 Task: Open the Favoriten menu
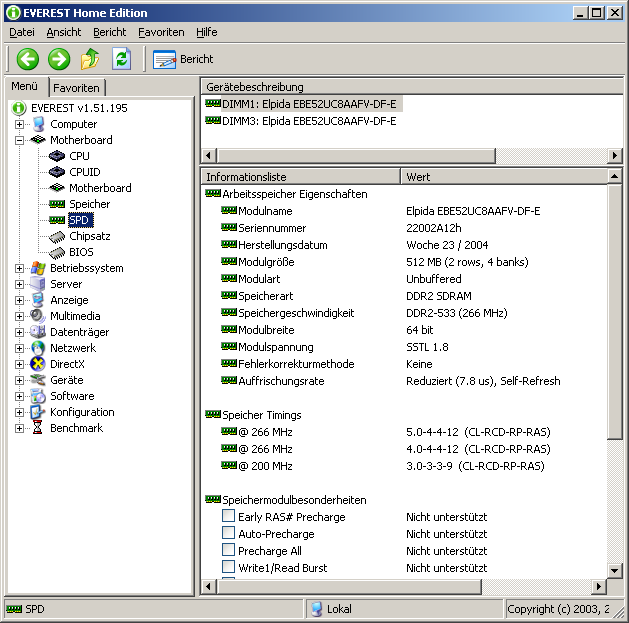tap(161, 32)
